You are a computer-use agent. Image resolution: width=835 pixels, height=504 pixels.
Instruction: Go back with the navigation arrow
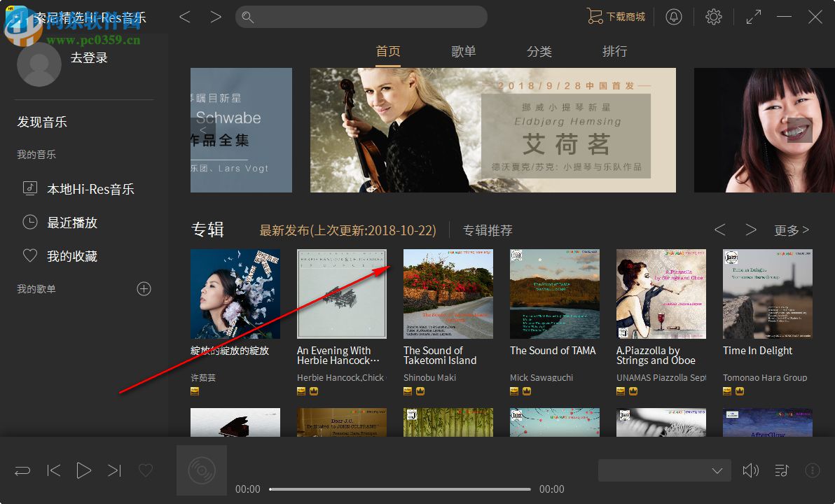tap(185, 17)
